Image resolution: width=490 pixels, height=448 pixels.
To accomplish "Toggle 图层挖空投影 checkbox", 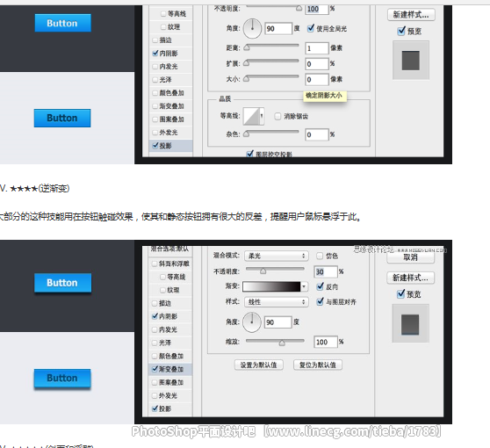I will pyautogui.click(x=249, y=154).
